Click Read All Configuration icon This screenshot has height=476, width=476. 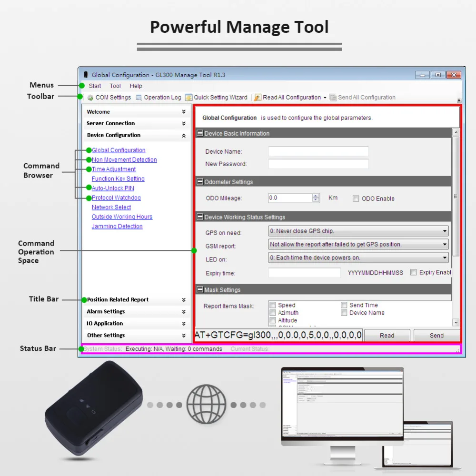pos(258,98)
